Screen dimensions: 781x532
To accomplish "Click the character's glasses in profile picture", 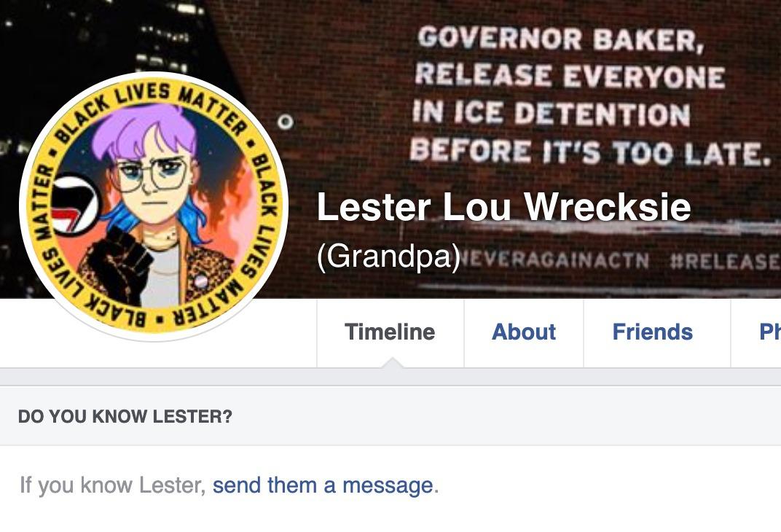I will [x=149, y=175].
